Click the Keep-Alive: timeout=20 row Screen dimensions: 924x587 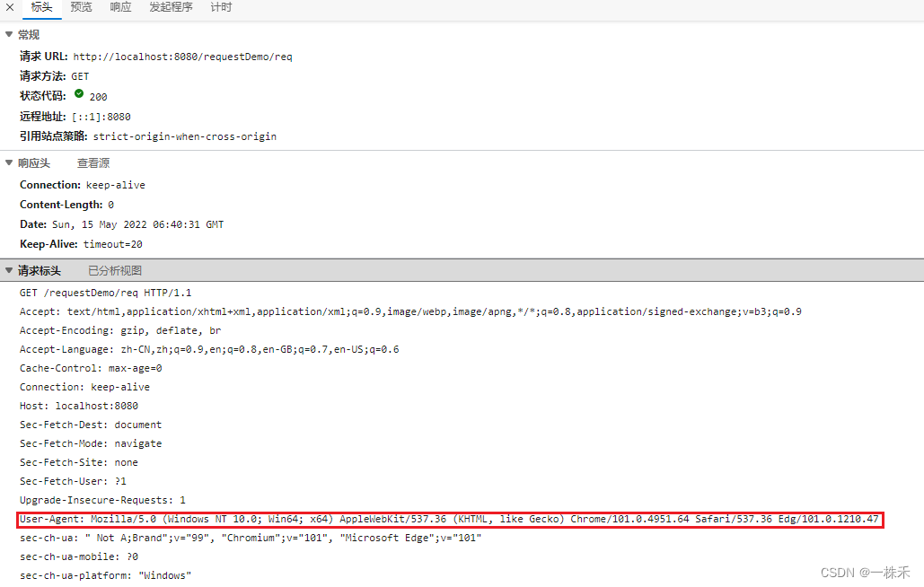point(81,244)
